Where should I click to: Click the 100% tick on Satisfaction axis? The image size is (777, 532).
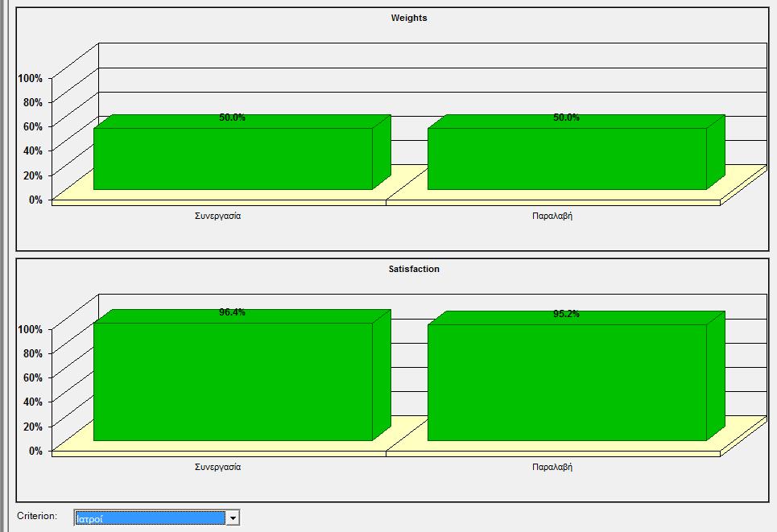(x=31, y=329)
